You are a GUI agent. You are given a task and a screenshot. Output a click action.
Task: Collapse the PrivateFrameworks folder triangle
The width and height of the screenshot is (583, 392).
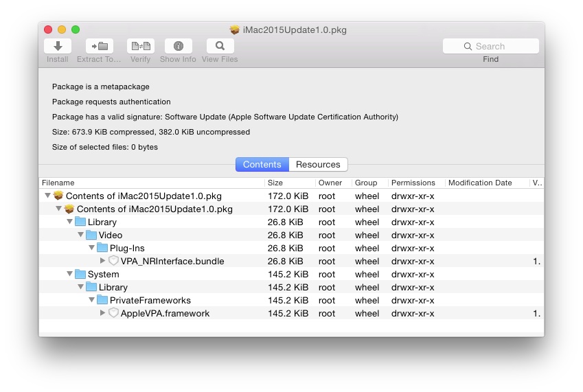91,299
